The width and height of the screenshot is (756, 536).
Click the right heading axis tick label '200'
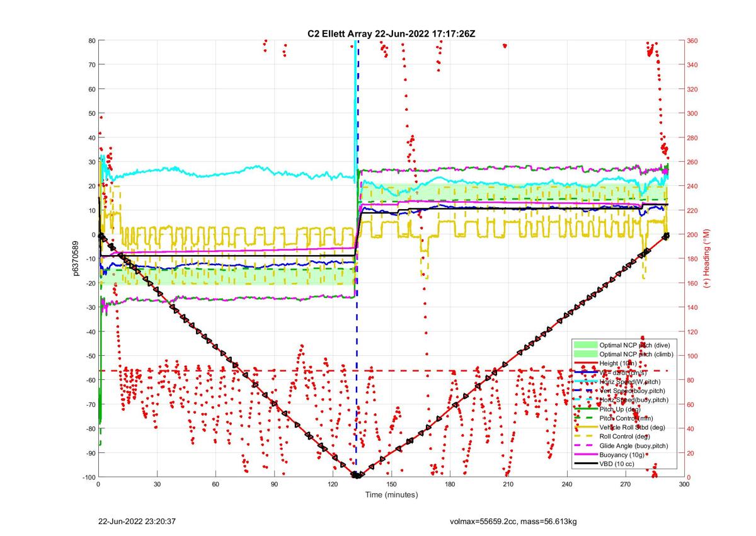coord(693,234)
